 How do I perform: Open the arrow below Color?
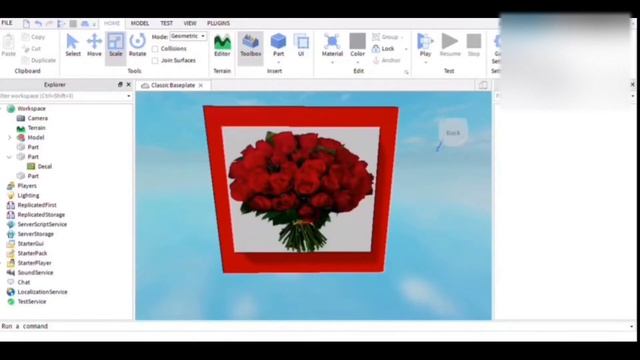(x=358, y=62)
